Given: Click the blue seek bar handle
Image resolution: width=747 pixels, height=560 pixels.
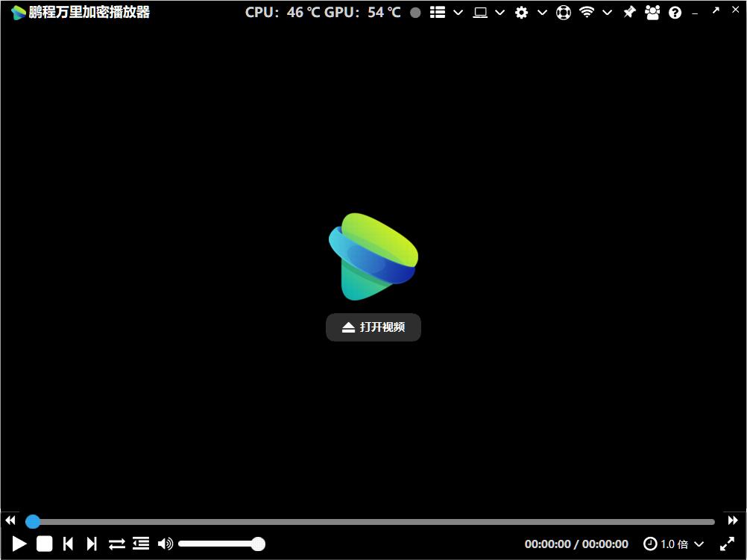Looking at the screenshot, I should 33,521.
